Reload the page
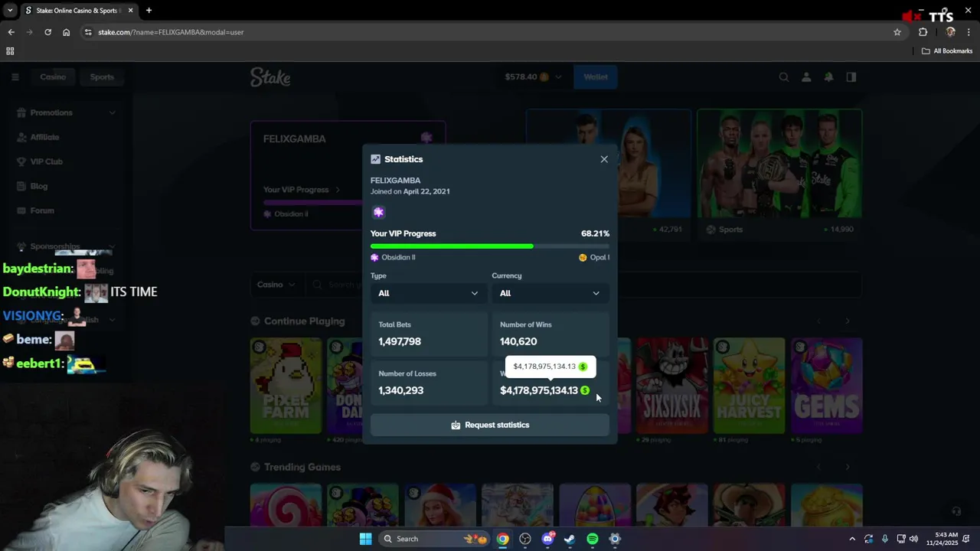 click(47, 32)
